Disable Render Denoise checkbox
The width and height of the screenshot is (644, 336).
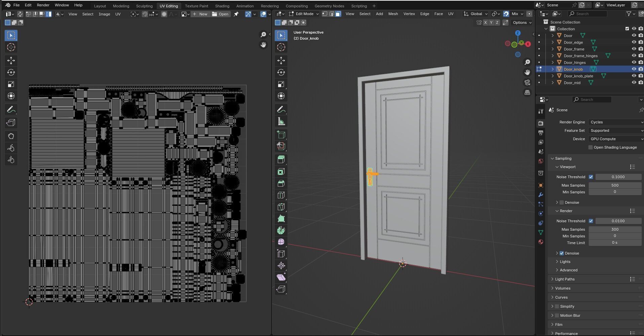(562, 253)
